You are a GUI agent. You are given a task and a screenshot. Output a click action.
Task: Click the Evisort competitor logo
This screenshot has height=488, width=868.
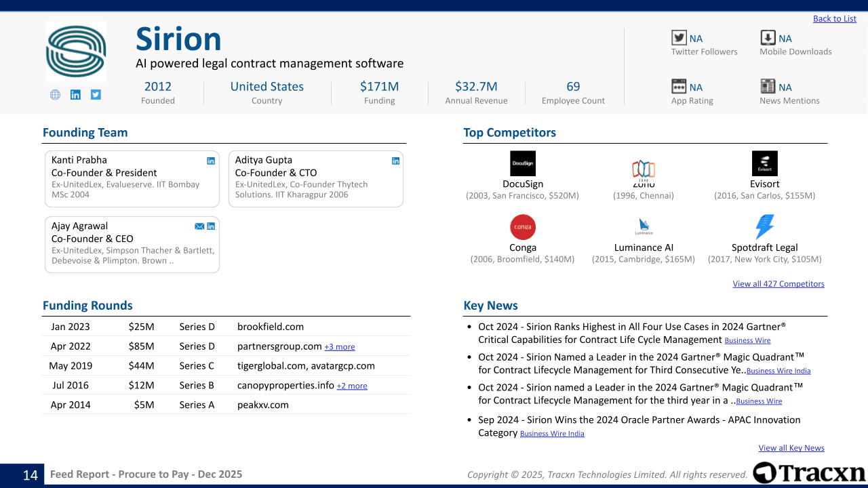coord(764,163)
